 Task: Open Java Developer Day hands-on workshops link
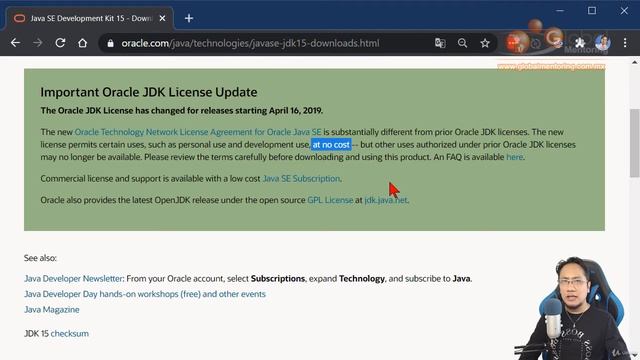click(x=145, y=294)
